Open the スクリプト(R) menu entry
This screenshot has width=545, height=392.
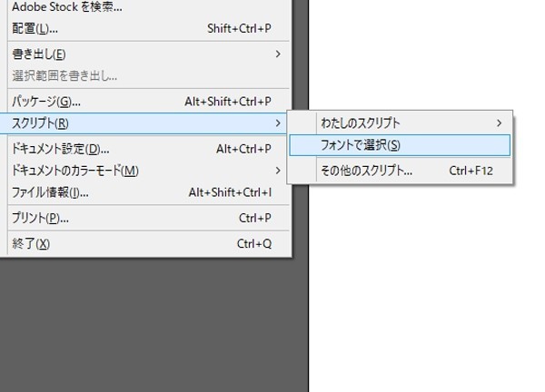144,123
